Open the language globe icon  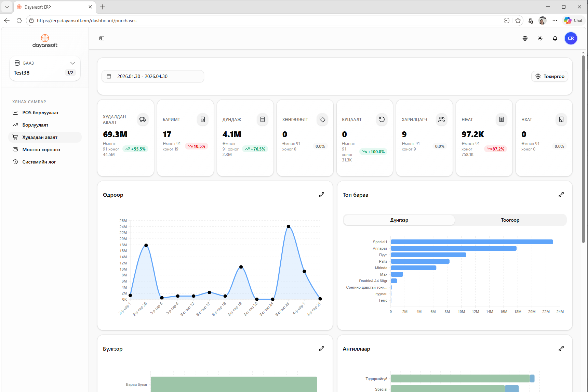tap(525, 38)
